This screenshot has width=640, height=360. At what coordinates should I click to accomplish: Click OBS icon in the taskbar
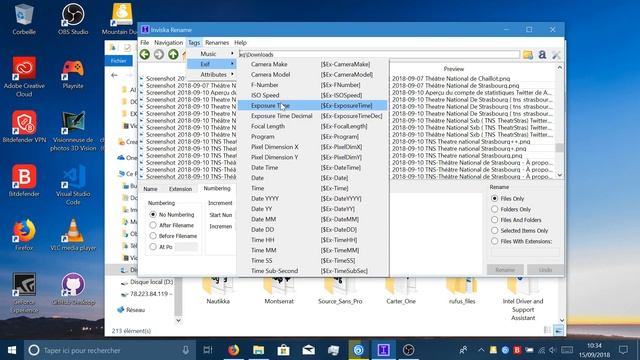pos(408,350)
